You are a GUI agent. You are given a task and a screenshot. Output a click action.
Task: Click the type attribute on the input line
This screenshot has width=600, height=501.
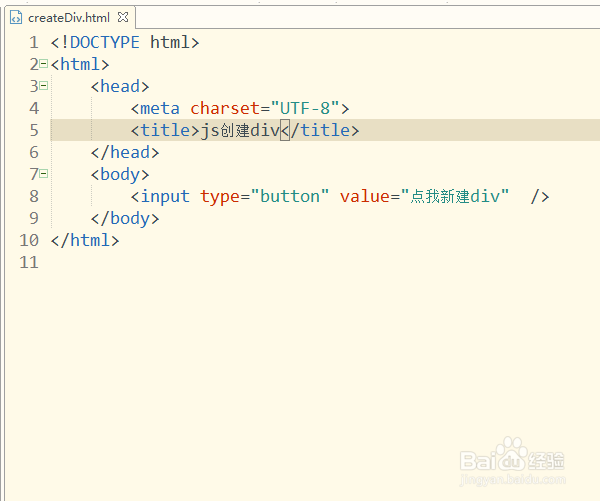point(220,197)
